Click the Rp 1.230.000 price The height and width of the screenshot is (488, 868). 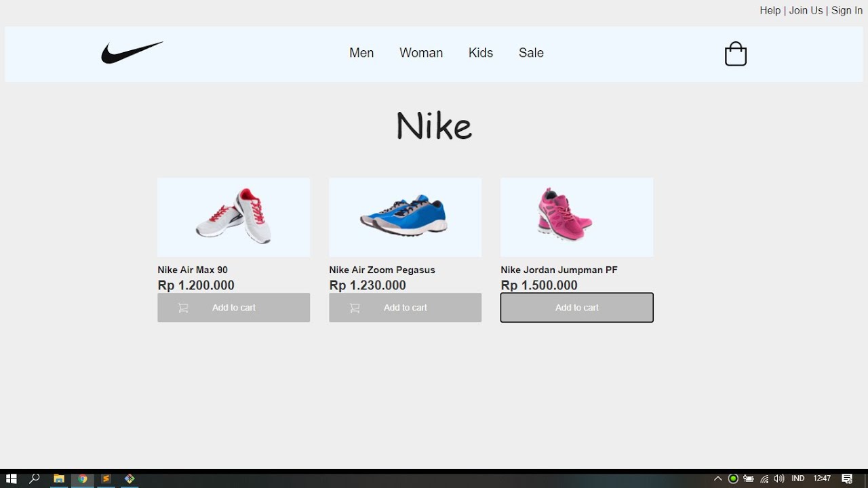click(x=368, y=285)
